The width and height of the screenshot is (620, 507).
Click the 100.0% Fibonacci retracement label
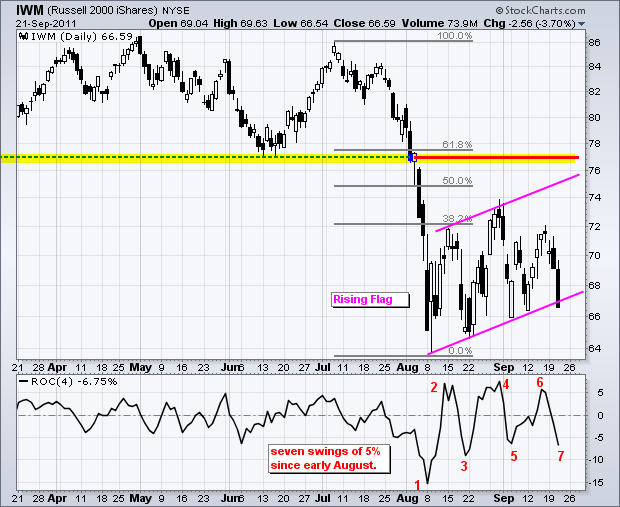click(x=455, y=36)
